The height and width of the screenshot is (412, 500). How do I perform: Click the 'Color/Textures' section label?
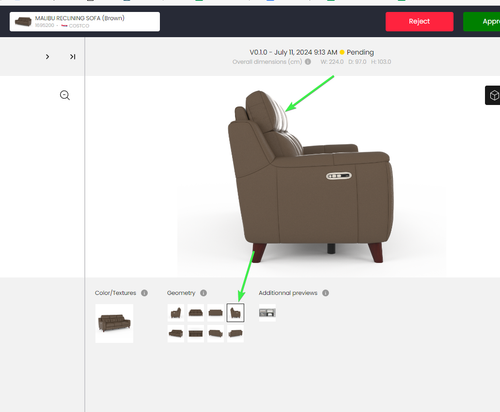115,293
